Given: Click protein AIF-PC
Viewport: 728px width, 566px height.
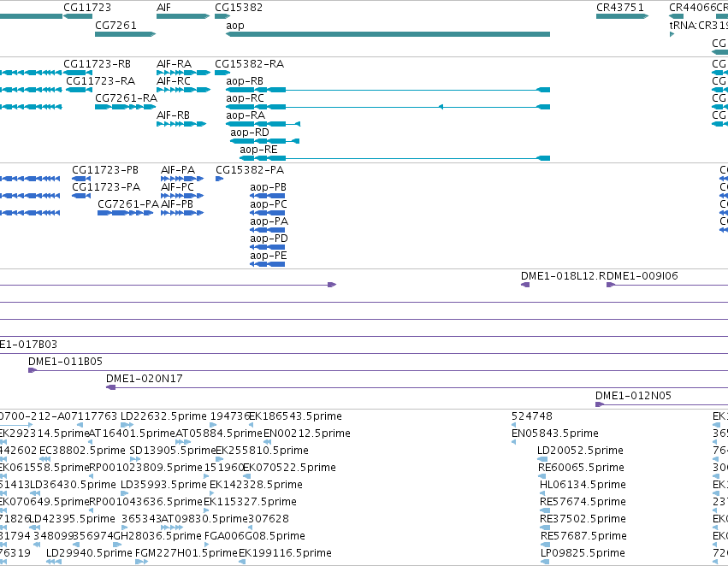Looking at the screenshot, I should click(182, 196).
